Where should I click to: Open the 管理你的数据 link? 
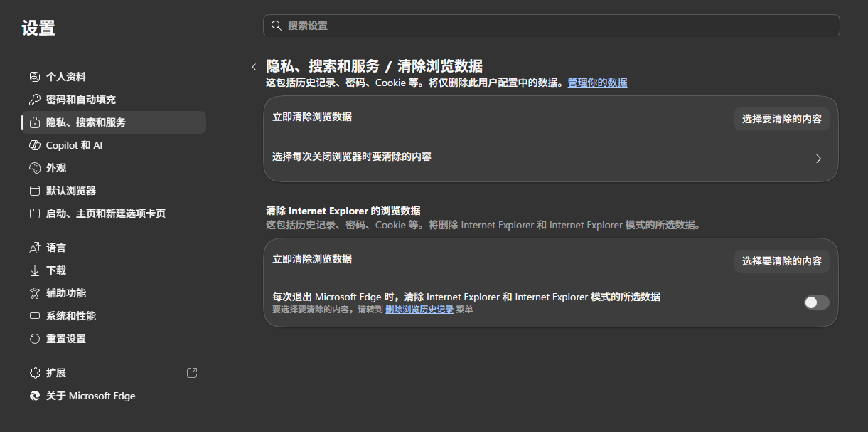(x=597, y=83)
